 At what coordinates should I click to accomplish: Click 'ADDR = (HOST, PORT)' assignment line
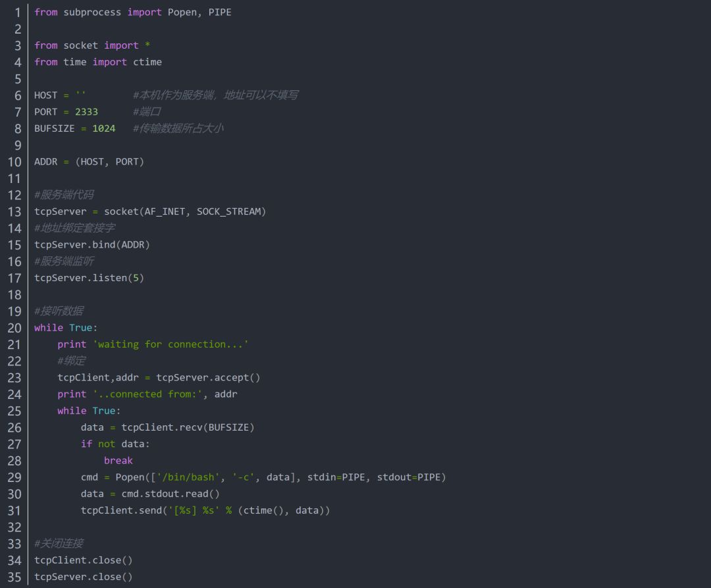[89, 162]
